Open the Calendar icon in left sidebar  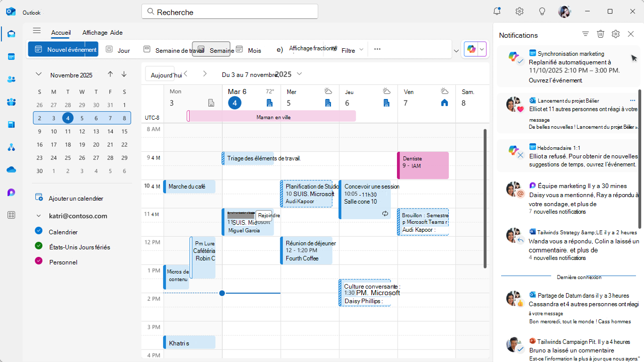point(11,56)
